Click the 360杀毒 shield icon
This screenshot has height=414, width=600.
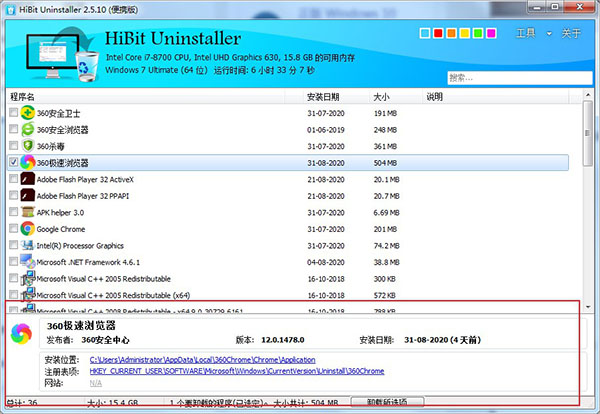(28, 146)
